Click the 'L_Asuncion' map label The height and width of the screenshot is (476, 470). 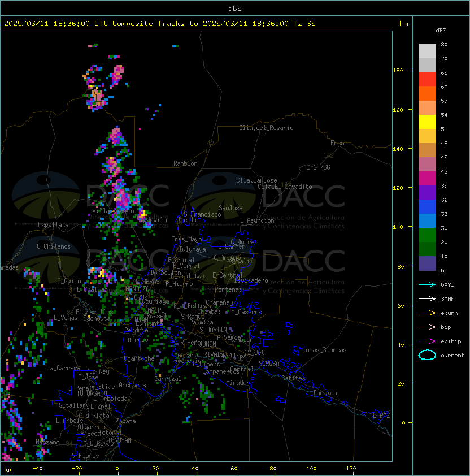(257, 220)
